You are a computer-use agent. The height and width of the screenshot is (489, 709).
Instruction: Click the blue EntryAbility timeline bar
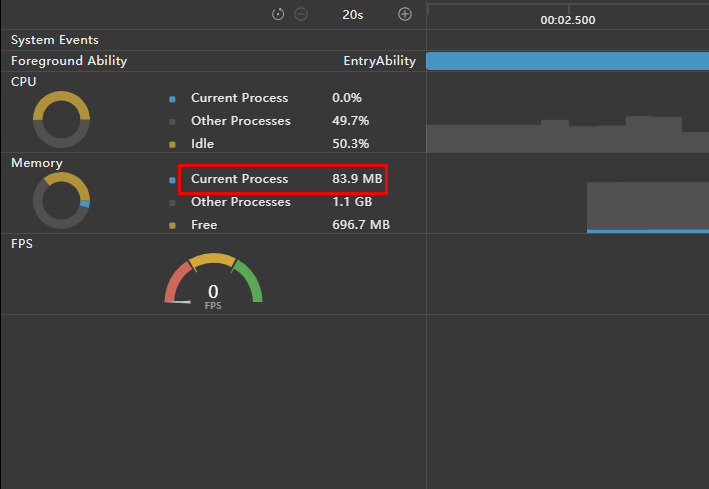[x=567, y=61]
